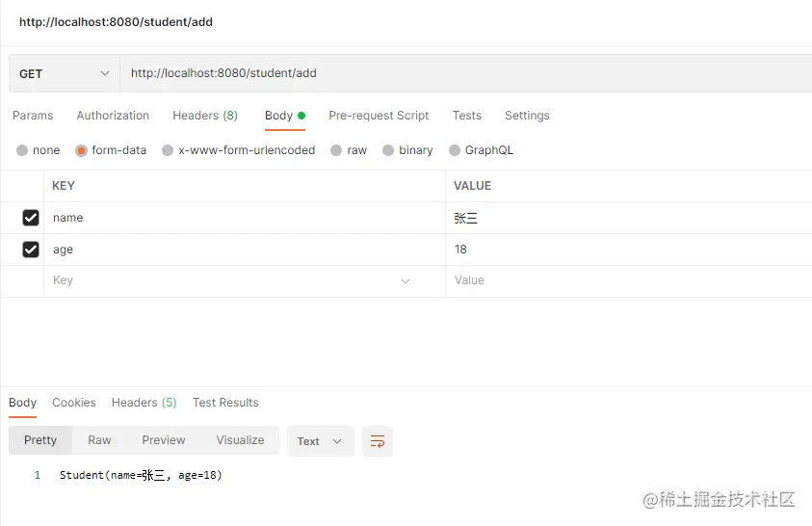812x526 pixels.
Task: Switch response view to Raw
Action: pyautogui.click(x=99, y=440)
